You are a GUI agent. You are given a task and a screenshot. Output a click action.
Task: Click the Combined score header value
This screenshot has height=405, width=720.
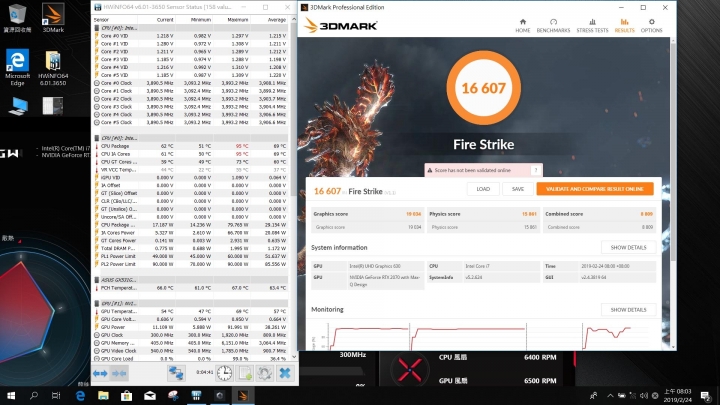(x=647, y=214)
